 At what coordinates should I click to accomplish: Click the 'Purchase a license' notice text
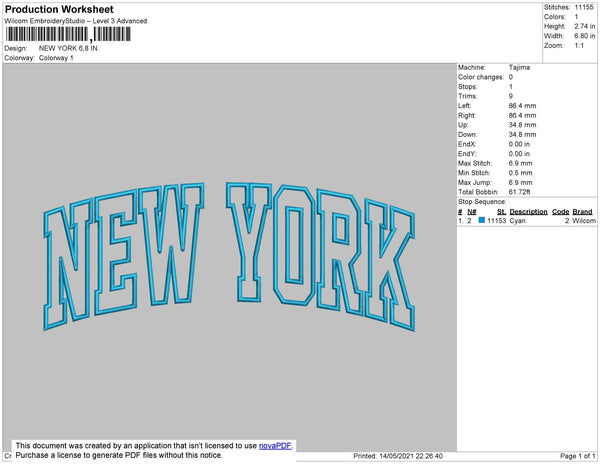coord(119,455)
